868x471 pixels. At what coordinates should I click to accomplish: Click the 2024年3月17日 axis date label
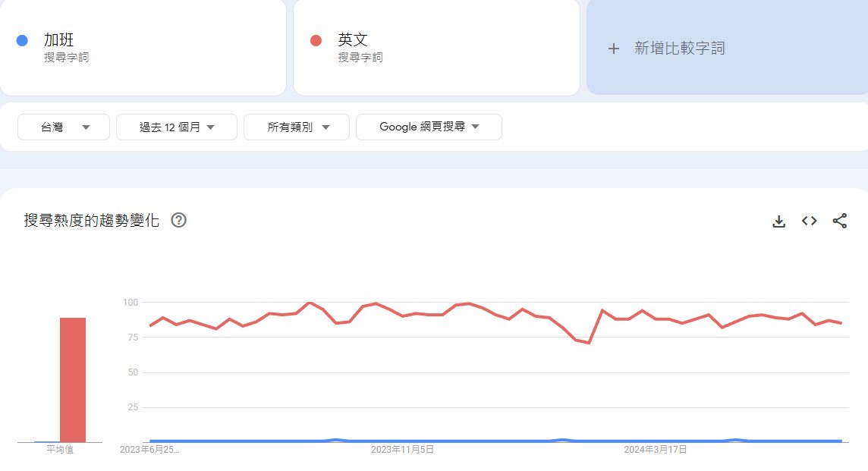coord(656,450)
